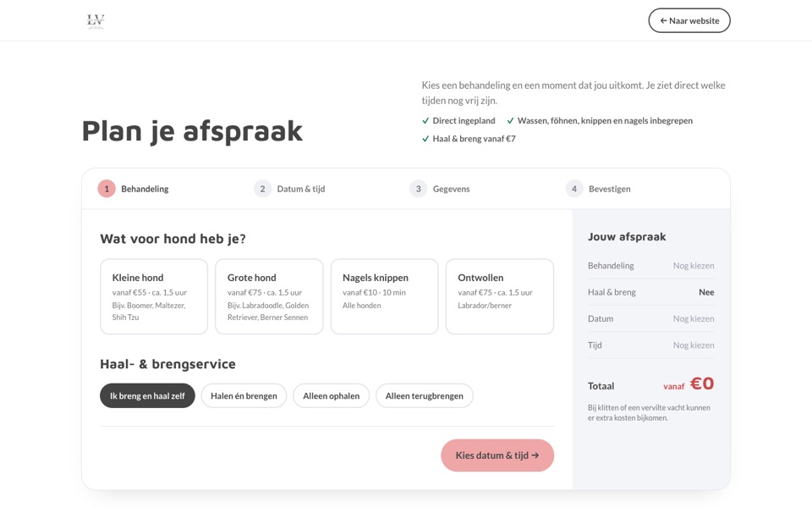Open step 4 Bevestigen
812x508 pixels.
click(x=598, y=189)
